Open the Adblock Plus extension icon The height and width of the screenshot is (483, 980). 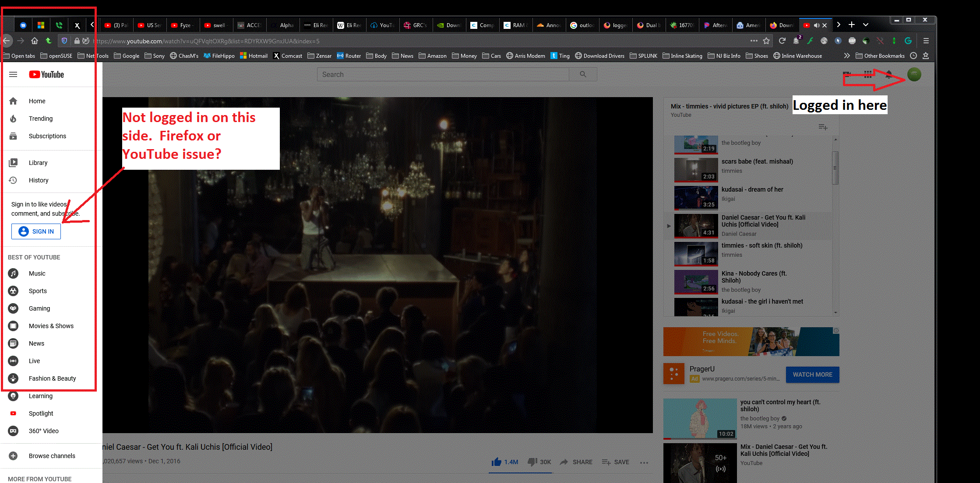click(x=852, y=41)
